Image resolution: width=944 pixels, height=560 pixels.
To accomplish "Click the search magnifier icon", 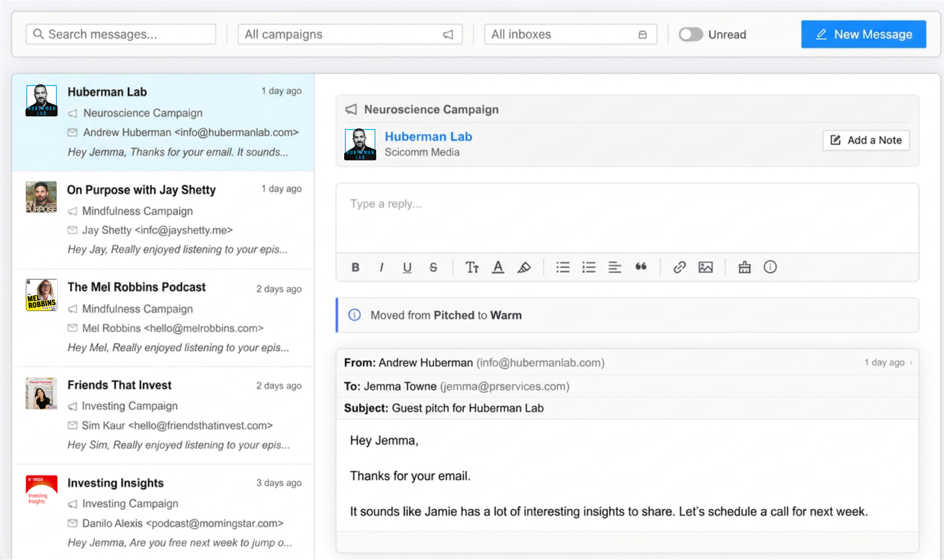I will click(x=38, y=34).
